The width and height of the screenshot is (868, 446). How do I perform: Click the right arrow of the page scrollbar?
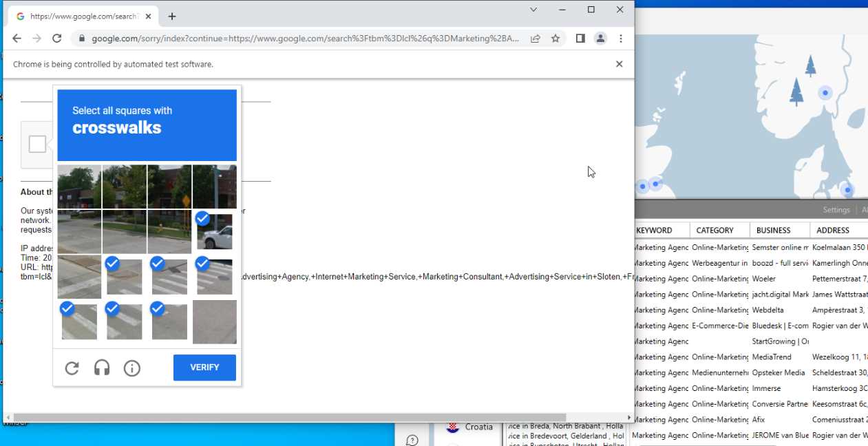(x=629, y=418)
